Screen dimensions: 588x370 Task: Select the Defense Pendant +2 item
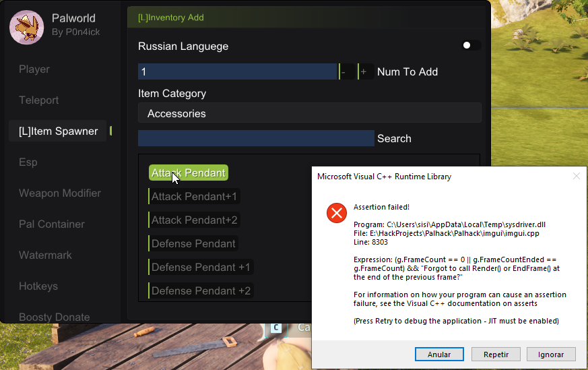tap(201, 291)
